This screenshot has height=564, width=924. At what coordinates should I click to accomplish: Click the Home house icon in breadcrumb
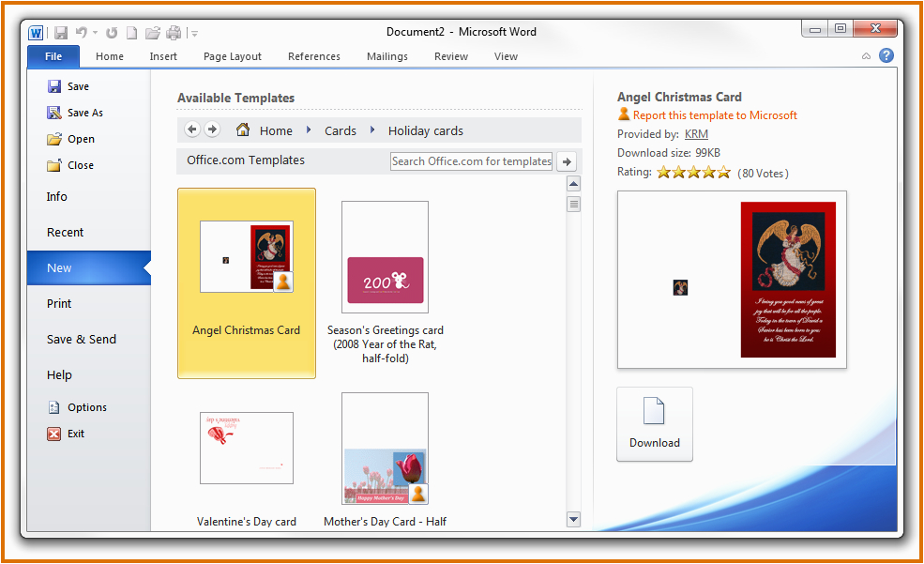click(243, 130)
